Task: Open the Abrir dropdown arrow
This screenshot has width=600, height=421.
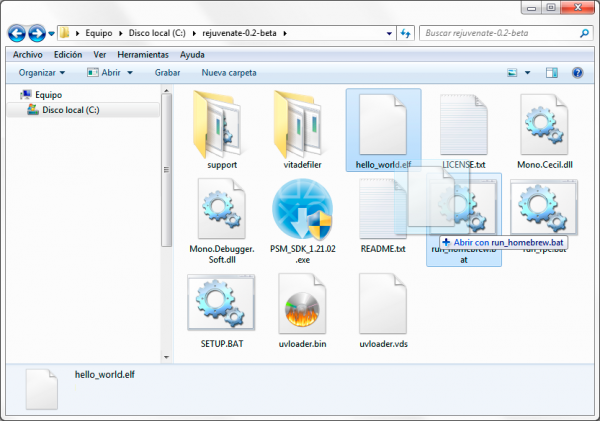Action: [x=130, y=73]
